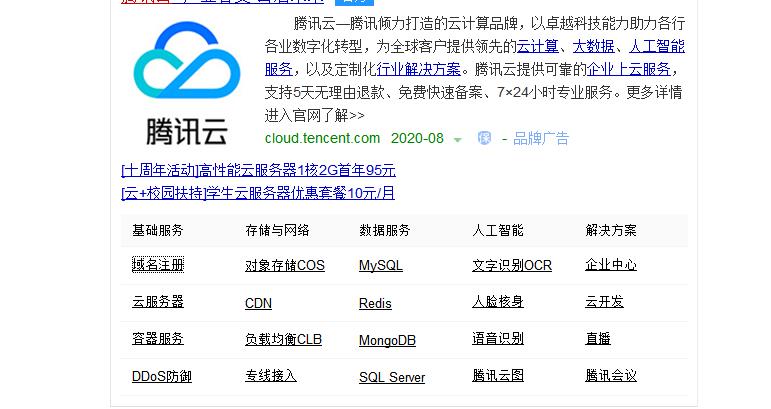771x409 pixels.
Task: Click the 品牌广告 label
Action: click(541, 138)
